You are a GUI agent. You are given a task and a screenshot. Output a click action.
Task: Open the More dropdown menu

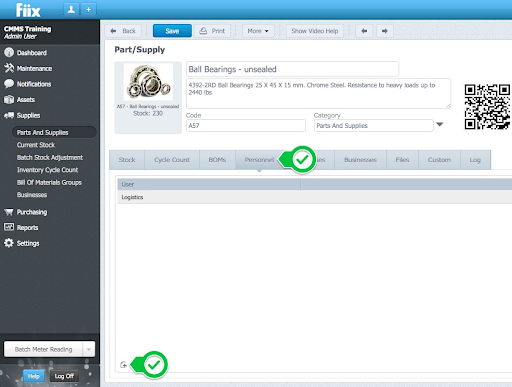click(258, 31)
